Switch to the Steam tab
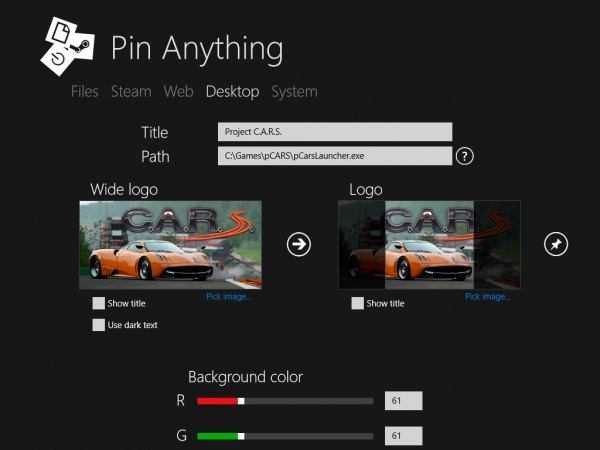 [131, 92]
